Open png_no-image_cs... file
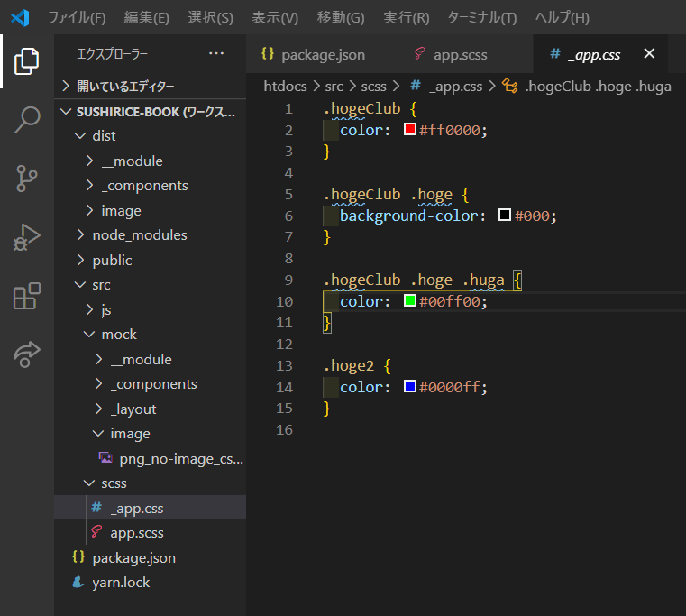This screenshot has height=616, width=686. pyautogui.click(x=150, y=458)
